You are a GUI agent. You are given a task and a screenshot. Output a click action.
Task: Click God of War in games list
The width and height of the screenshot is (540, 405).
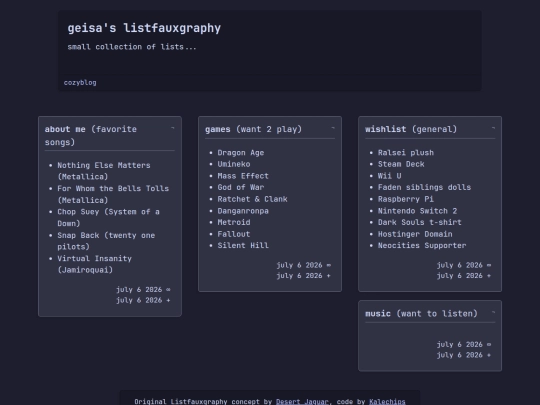point(241,187)
